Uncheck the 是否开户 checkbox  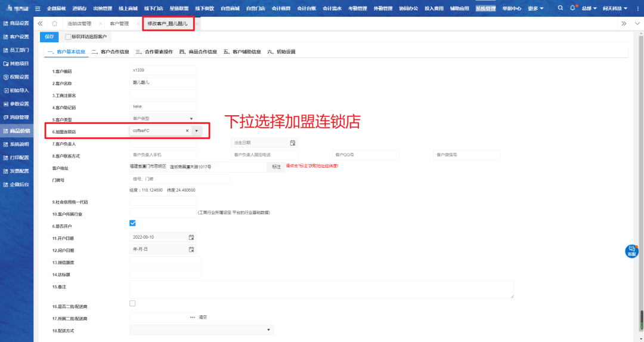[x=133, y=223]
